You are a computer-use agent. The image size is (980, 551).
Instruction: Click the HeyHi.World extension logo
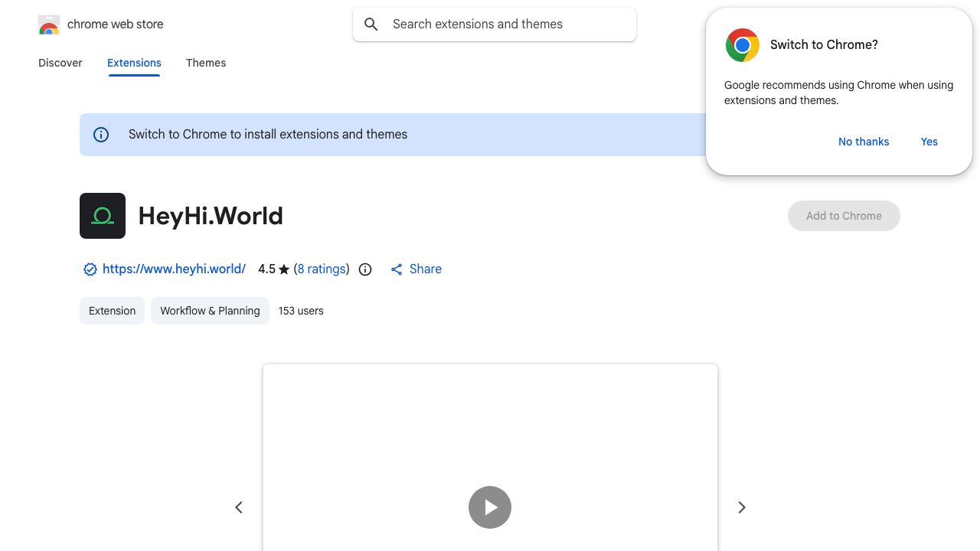103,216
